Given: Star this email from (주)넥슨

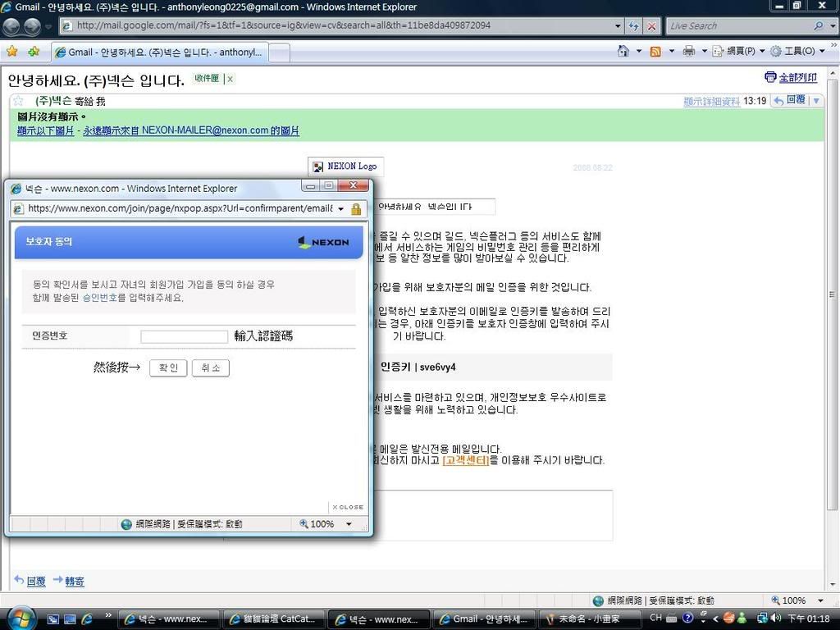Looking at the screenshot, I should click(18, 101).
